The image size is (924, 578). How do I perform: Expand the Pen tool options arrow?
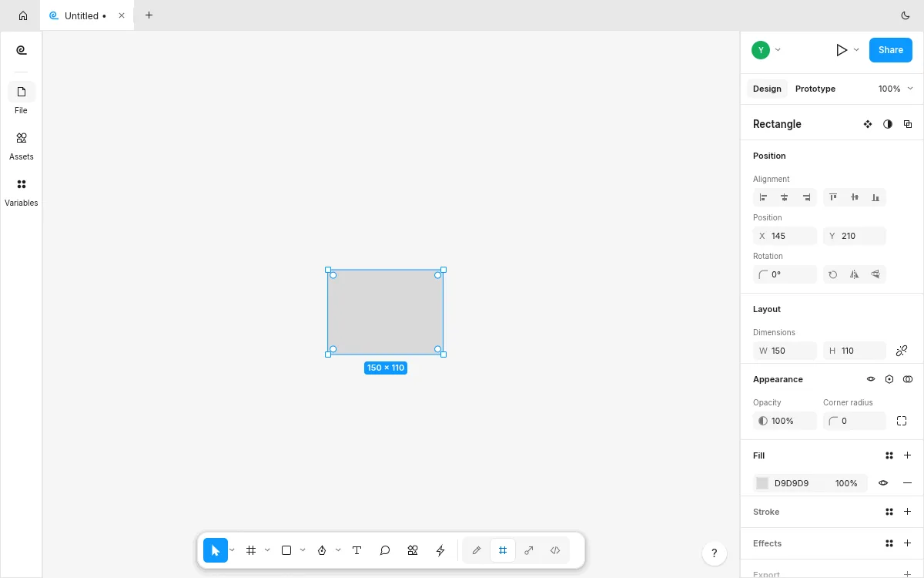[338, 550]
